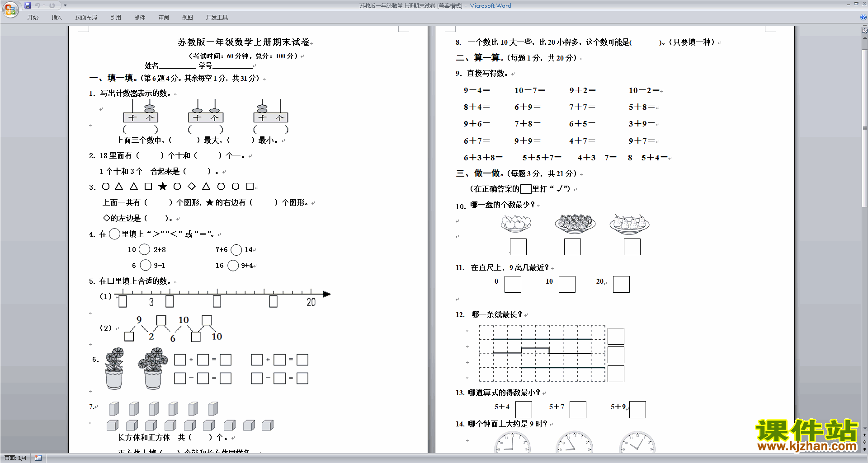Click question text 哪一条线最长?
This screenshot has width=868, height=463.
coord(497,314)
